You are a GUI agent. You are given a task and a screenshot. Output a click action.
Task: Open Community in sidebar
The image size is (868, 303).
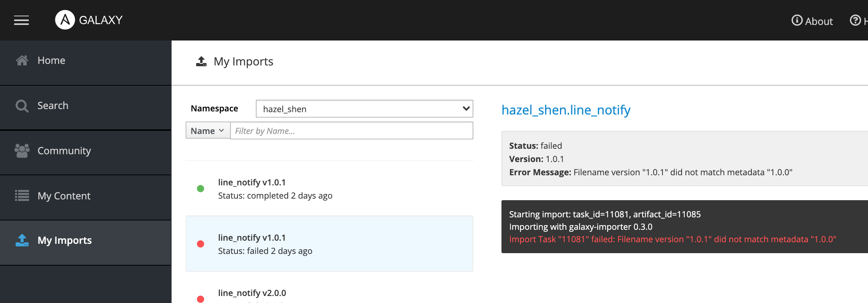point(85,152)
